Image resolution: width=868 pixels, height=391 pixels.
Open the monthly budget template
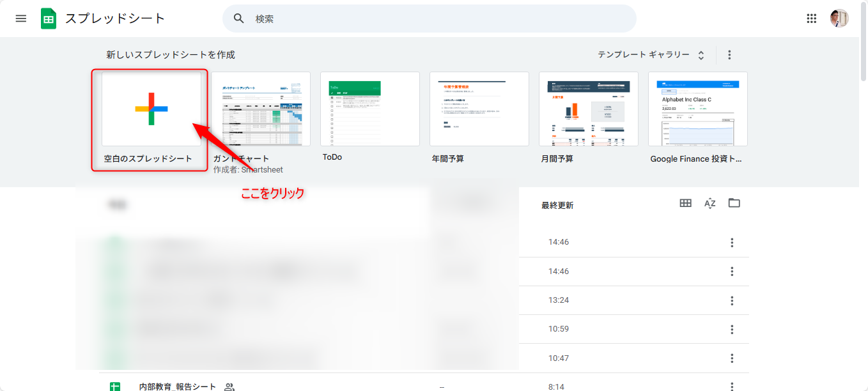tap(588, 109)
